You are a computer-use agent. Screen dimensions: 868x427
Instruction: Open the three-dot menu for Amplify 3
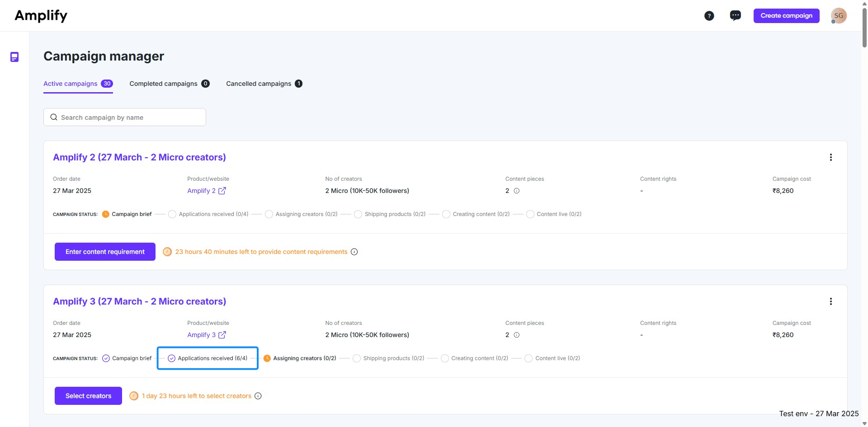[x=831, y=301]
